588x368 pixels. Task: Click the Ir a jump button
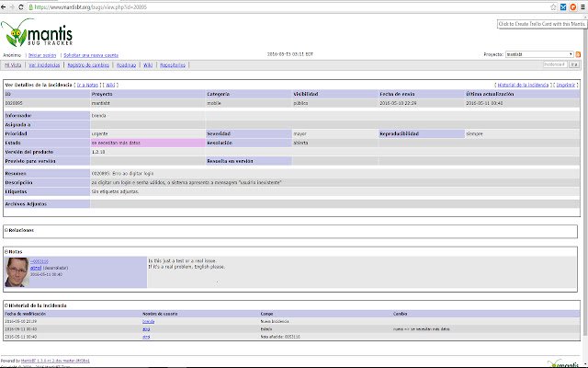tap(573, 64)
